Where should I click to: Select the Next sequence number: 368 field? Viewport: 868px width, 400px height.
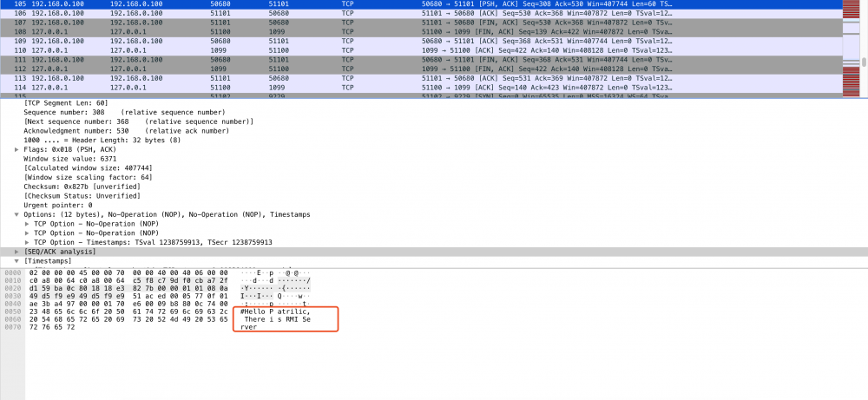pos(138,121)
